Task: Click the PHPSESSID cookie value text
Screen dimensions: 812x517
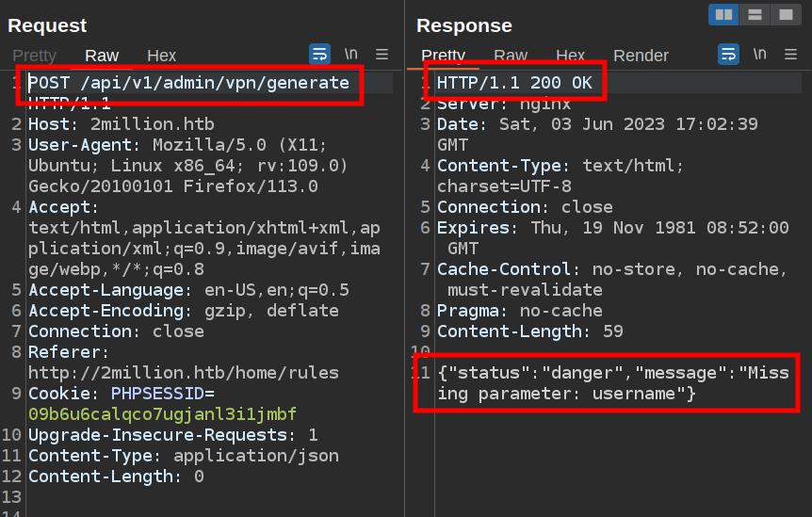Action: pos(162,414)
